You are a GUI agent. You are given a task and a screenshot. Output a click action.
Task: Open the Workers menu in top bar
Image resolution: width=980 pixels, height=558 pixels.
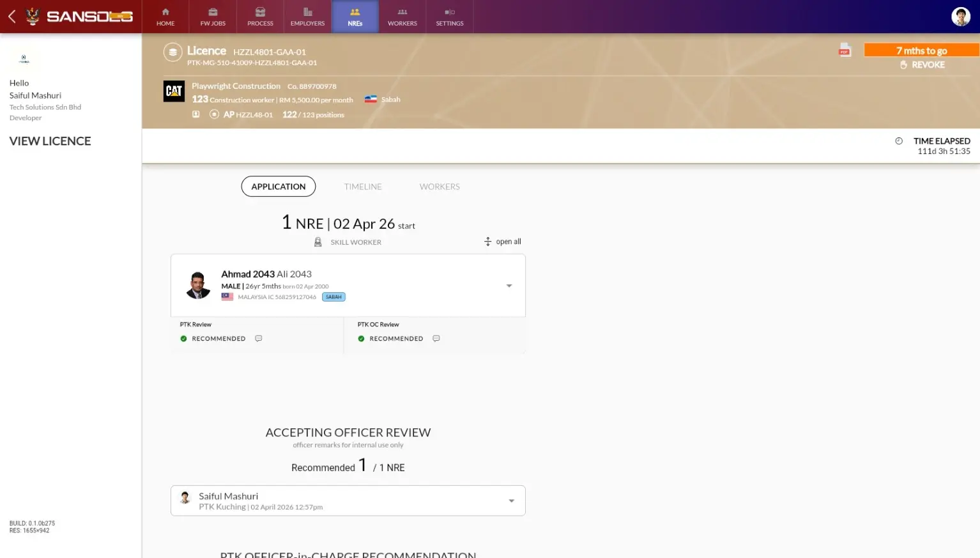click(x=402, y=17)
